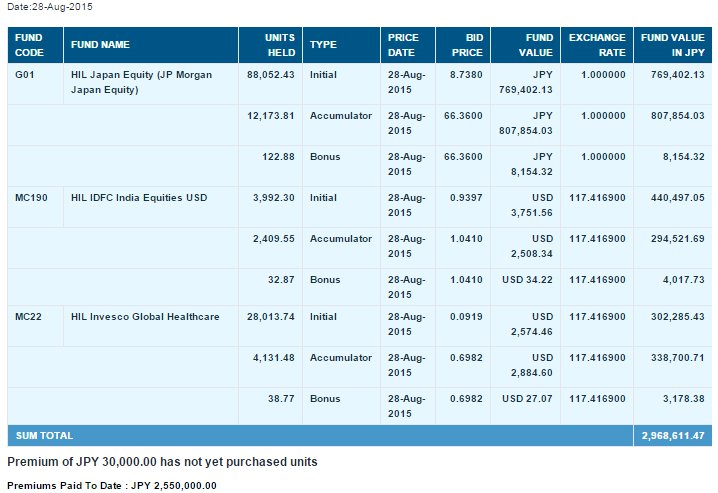Click the 769,402.13 fund value in JPY
This screenshot has width=718, height=493.
tap(678, 75)
